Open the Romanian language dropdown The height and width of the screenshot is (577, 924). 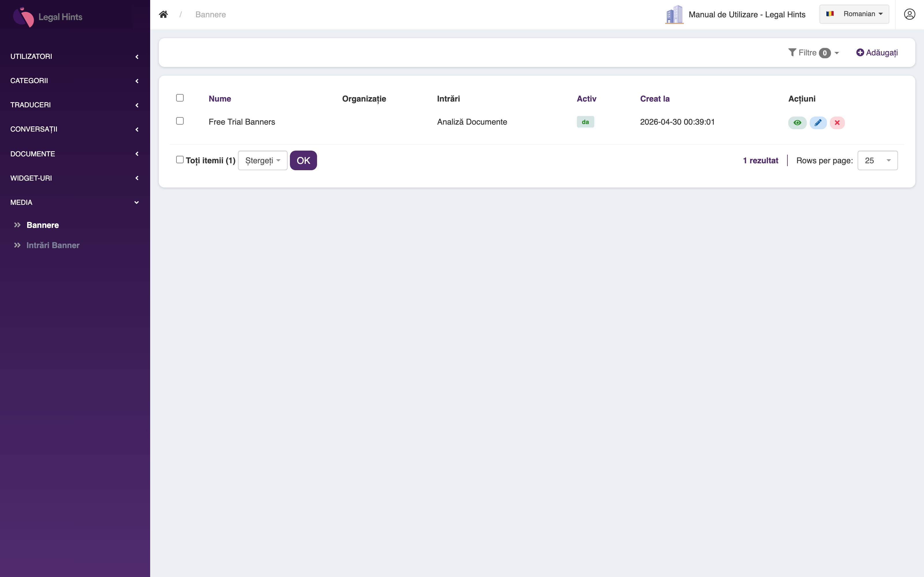[854, 14]
